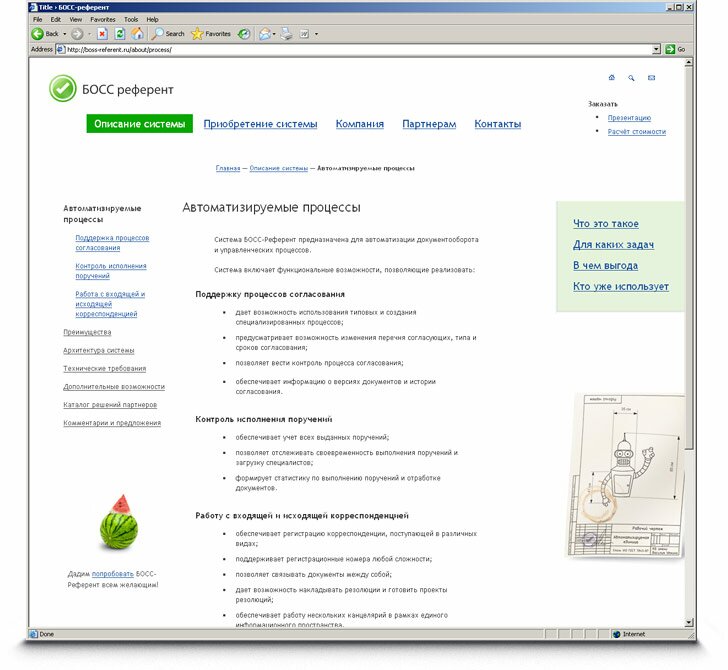The height and width of the screenshot is (670, 728).
Task: Open Дополнительные возможности sidebar link
Action: [114, 387]
